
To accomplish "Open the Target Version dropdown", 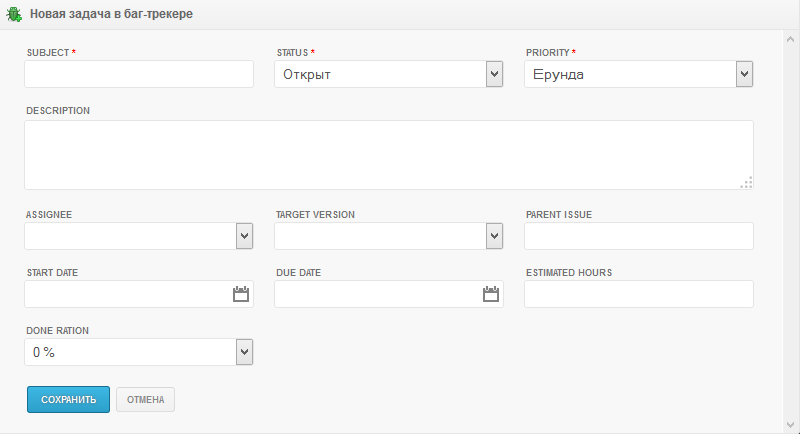I will [x=493, y=236].
